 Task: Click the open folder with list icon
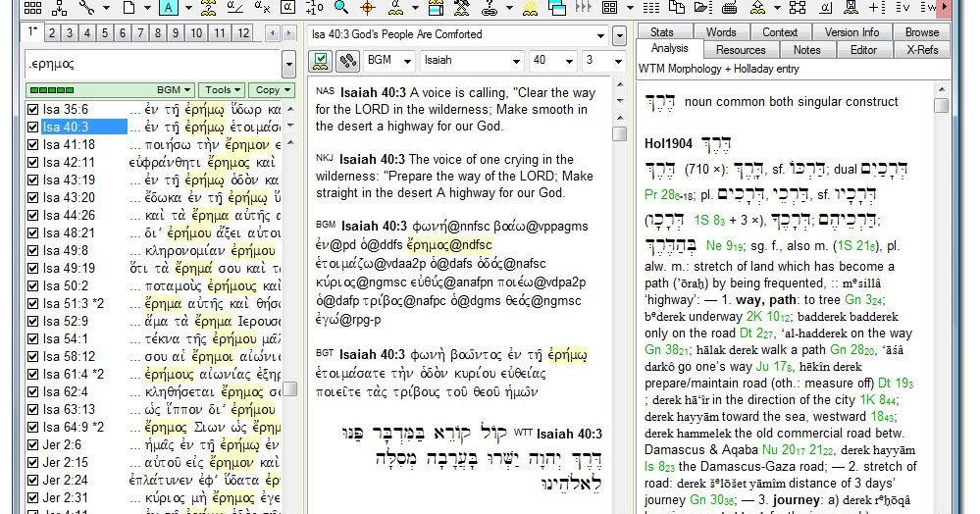tap(702, 8)
